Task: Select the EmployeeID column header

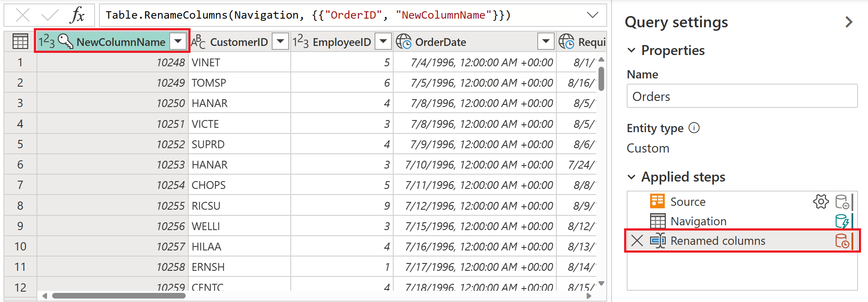Action: click(342, 42)
